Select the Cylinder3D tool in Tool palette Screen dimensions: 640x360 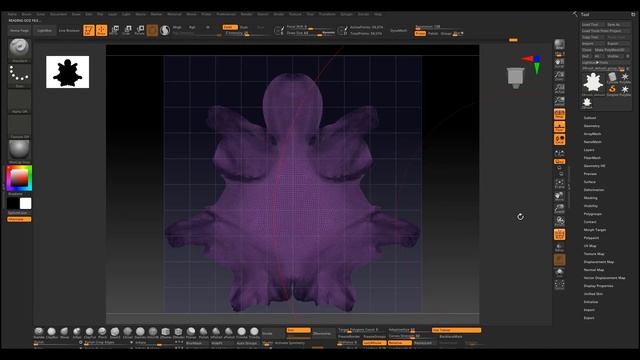612,78
